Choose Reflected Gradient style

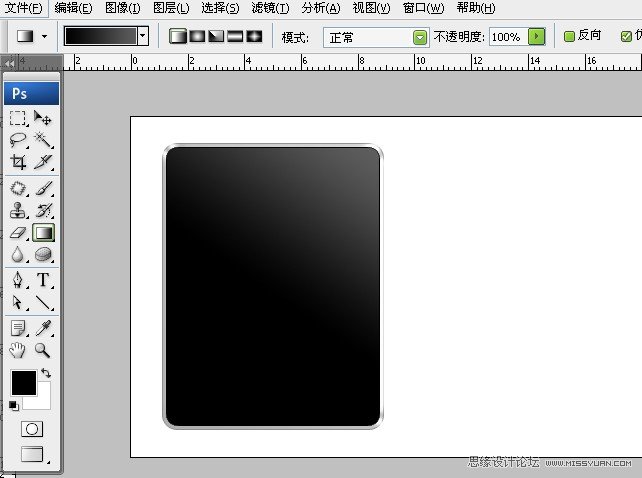tap(235, 36)
